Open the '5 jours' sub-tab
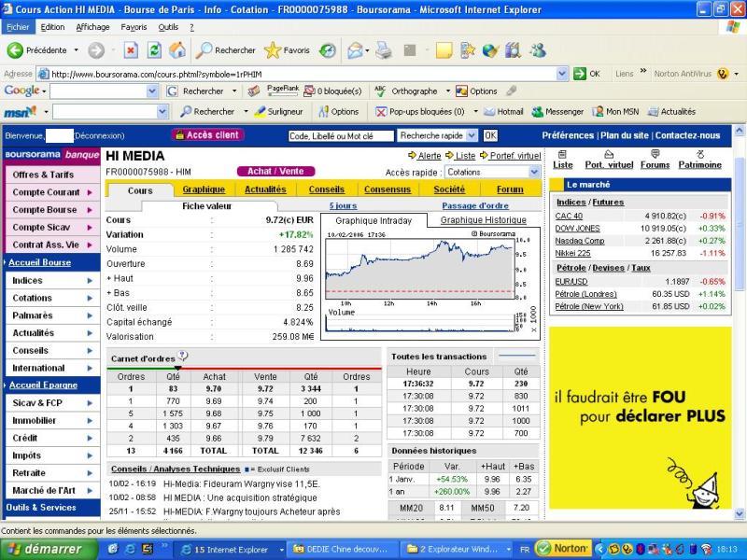 click(x=343, y=205)
